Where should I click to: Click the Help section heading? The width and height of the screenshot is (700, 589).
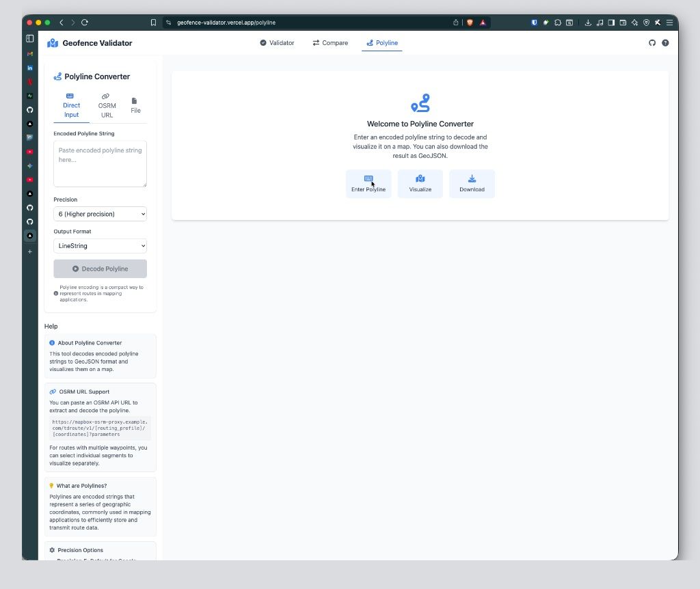point(51,326)
